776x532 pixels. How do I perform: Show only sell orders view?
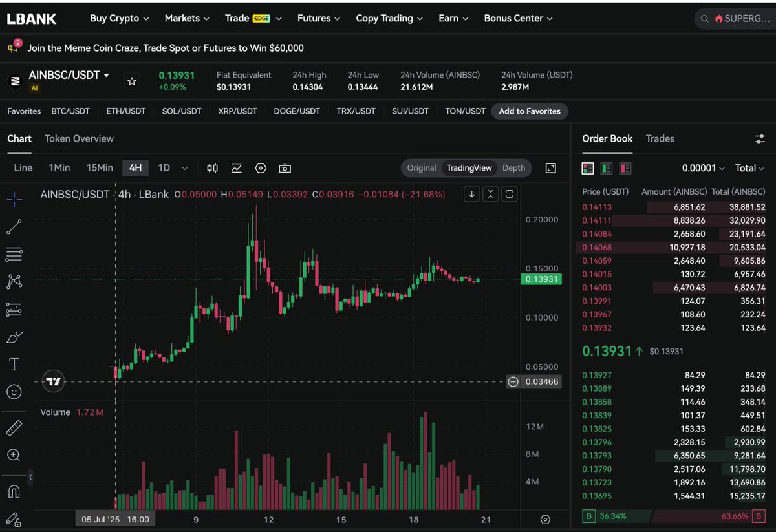625,168
